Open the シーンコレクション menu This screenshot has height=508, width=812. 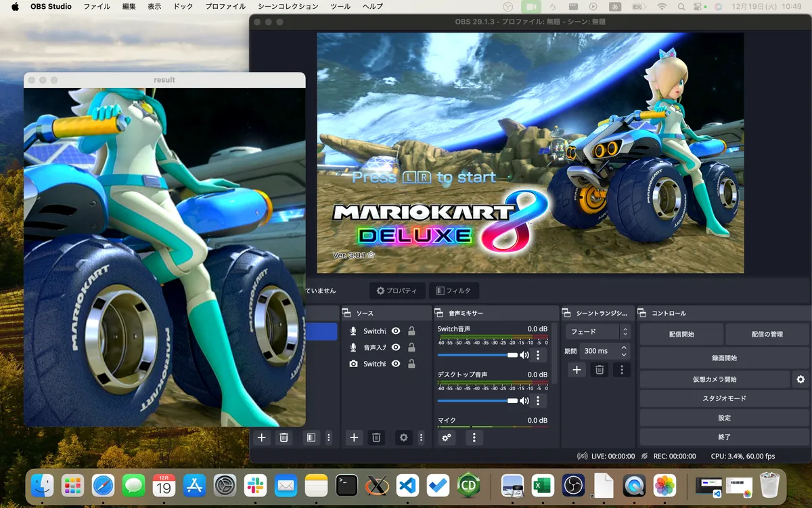(x=288, y=6)
